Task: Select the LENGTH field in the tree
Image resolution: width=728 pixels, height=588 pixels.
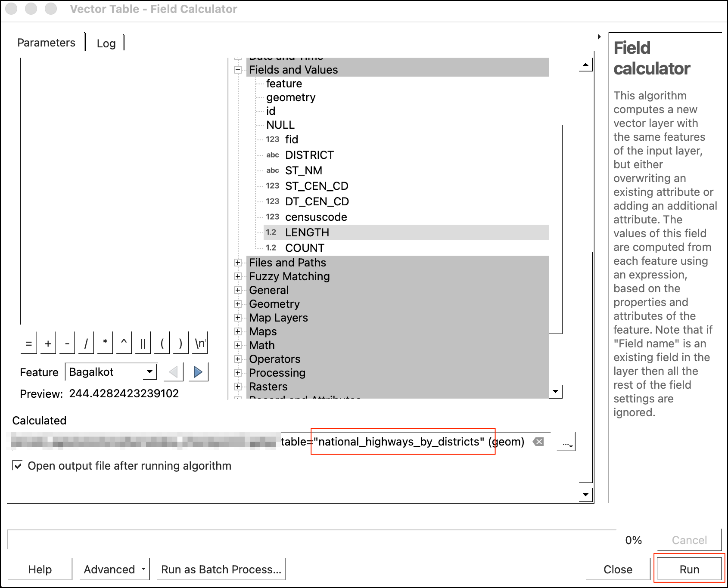Action: (307, 232)
